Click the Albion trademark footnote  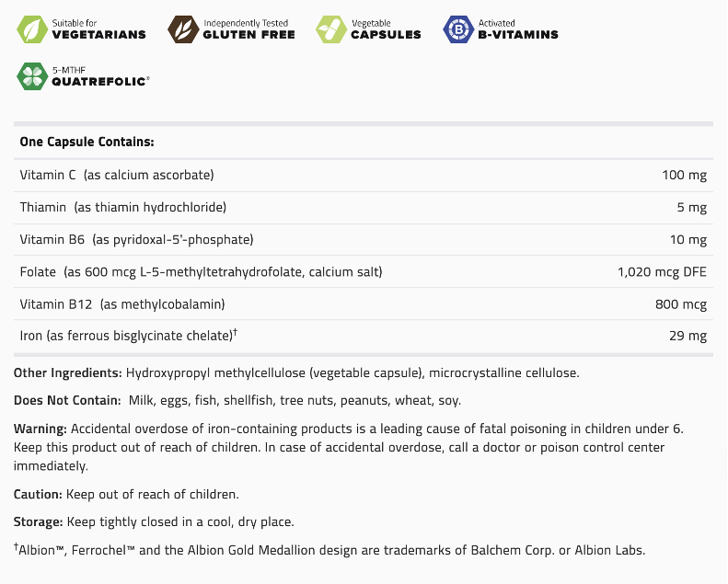click(329, 550)
